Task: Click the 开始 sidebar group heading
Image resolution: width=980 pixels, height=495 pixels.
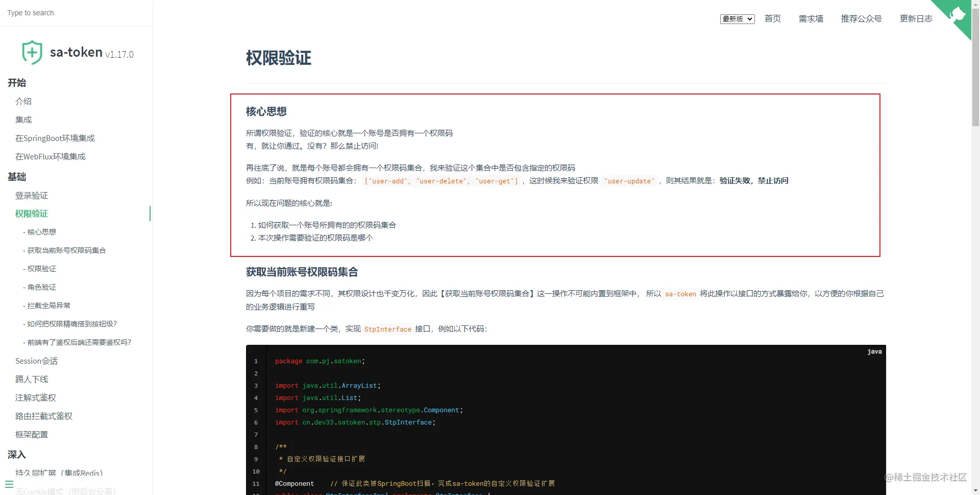Action: [17, 83]
